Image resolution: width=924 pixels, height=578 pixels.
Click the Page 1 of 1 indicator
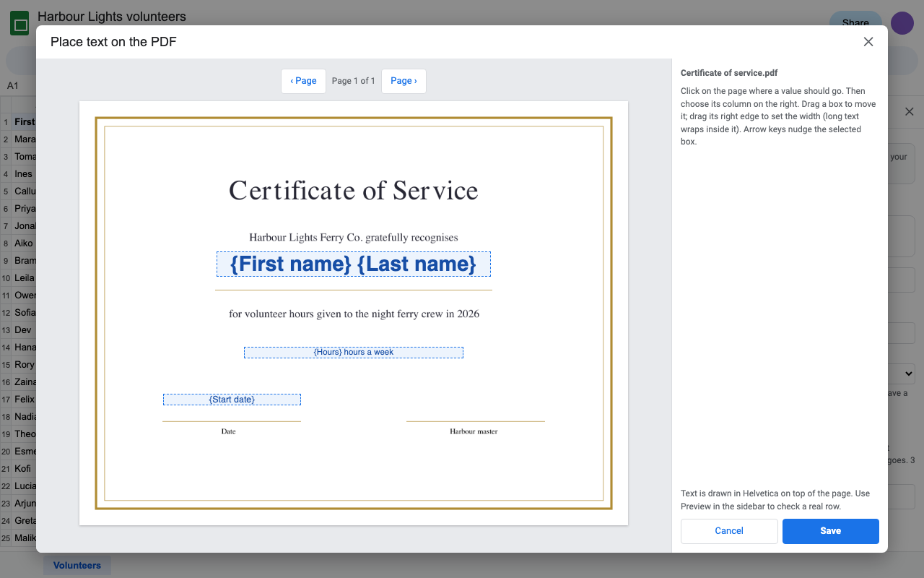point(354,81)
